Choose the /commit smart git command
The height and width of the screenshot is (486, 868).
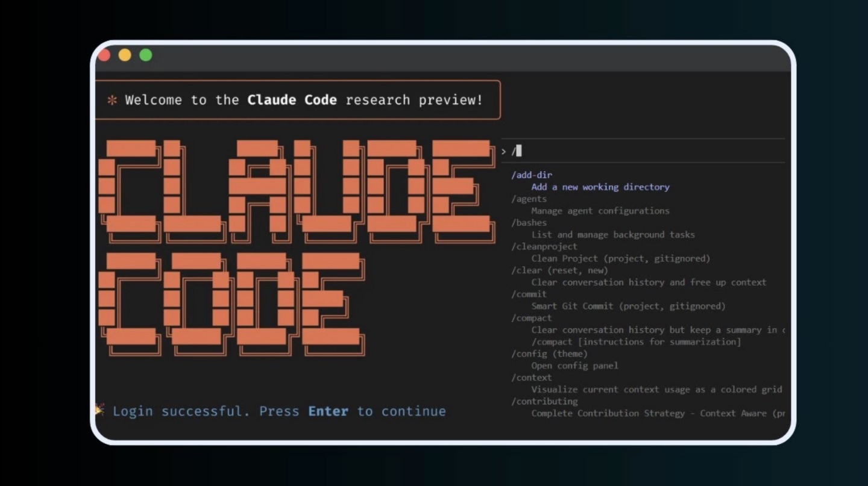pos(527,294)
